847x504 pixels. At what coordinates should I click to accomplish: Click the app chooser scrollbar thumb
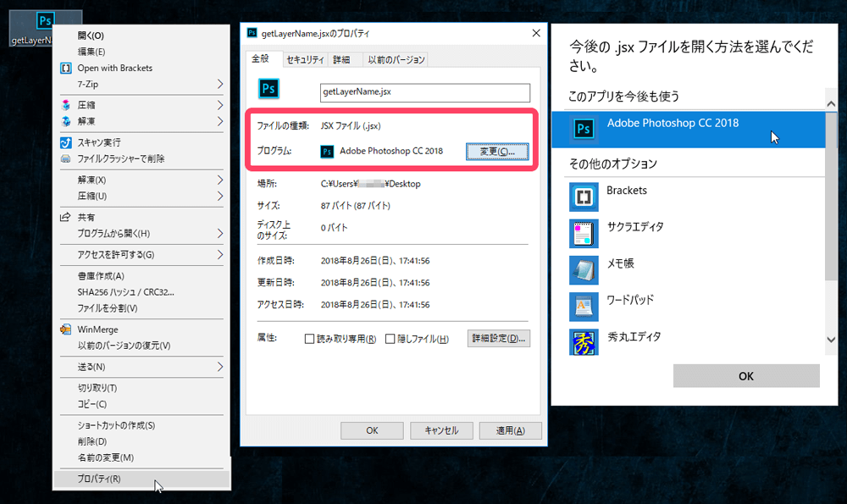click(831, 197)
